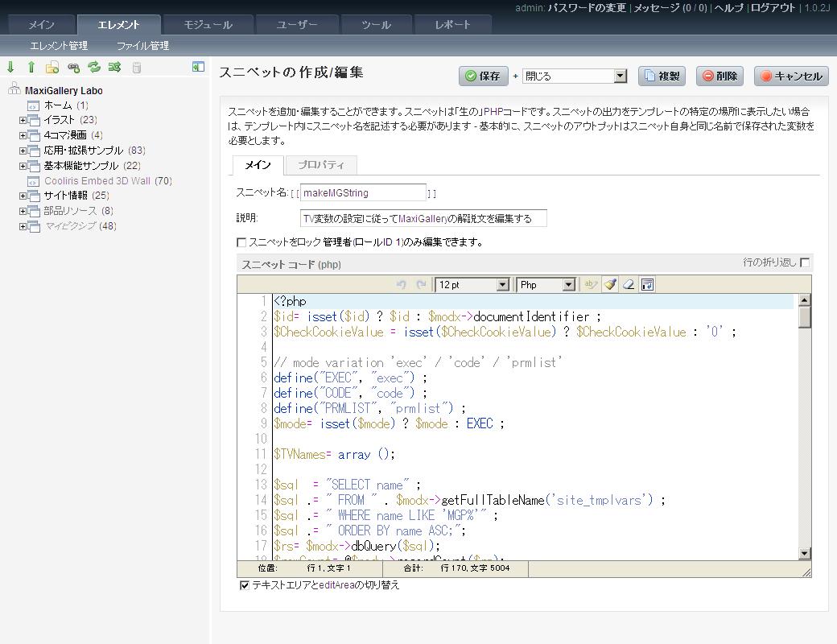Hide the site tree panel
837x644 pixels.
click(x=198, y=67)
